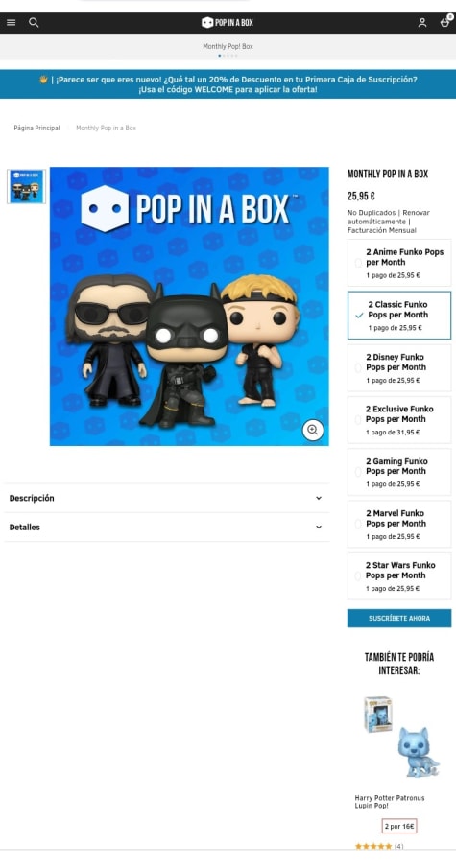
Task: Open the user account icon
Action: tap(422, 23)
